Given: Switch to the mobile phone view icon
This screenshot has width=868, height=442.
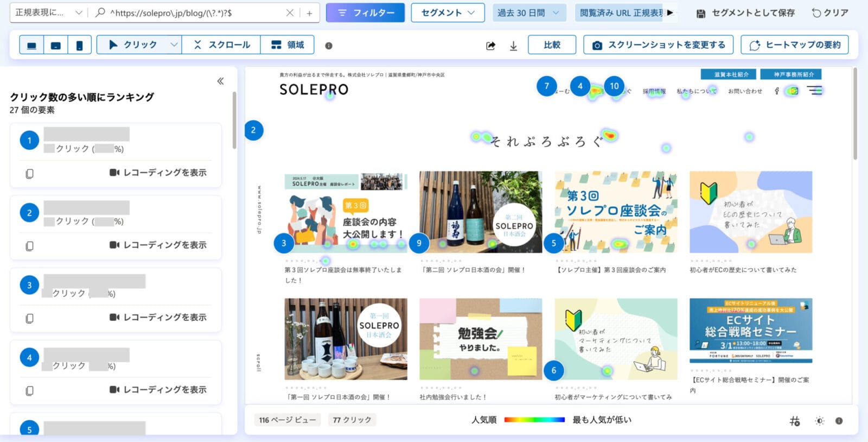Looking at the screenshot, I should pos(79,45).
